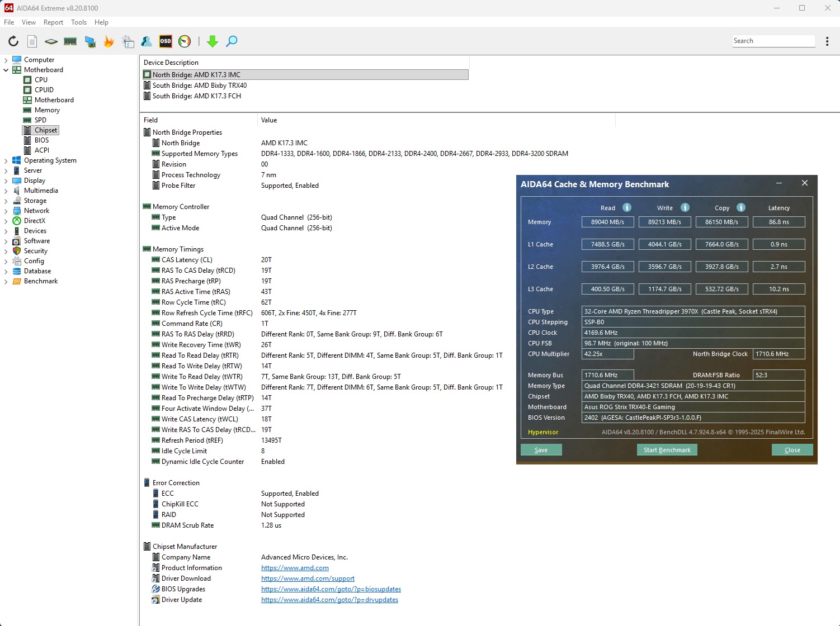Select device 'South Bridge: AMD K17.3 FCH'
Viewport: 840px width, 626px height.
tap(305, 96)
